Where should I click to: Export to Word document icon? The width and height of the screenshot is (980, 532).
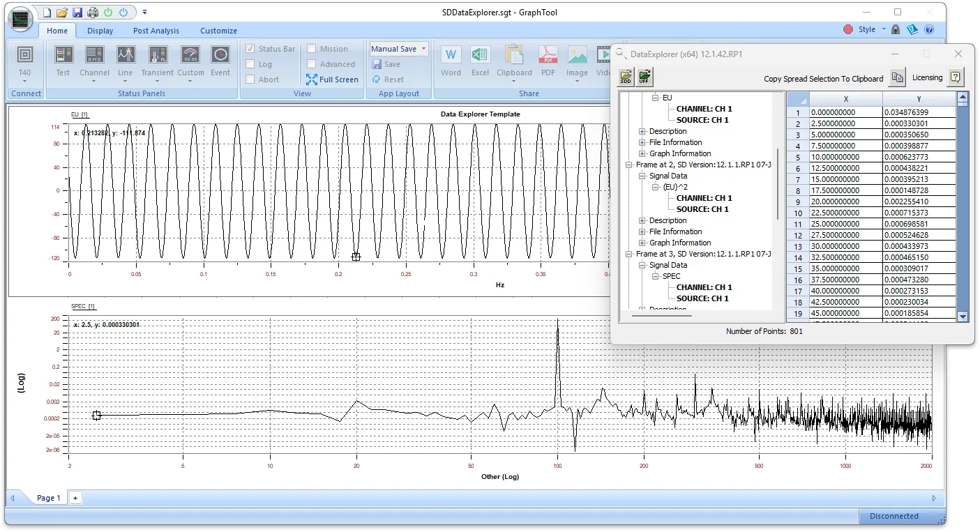tap(451, 55)
